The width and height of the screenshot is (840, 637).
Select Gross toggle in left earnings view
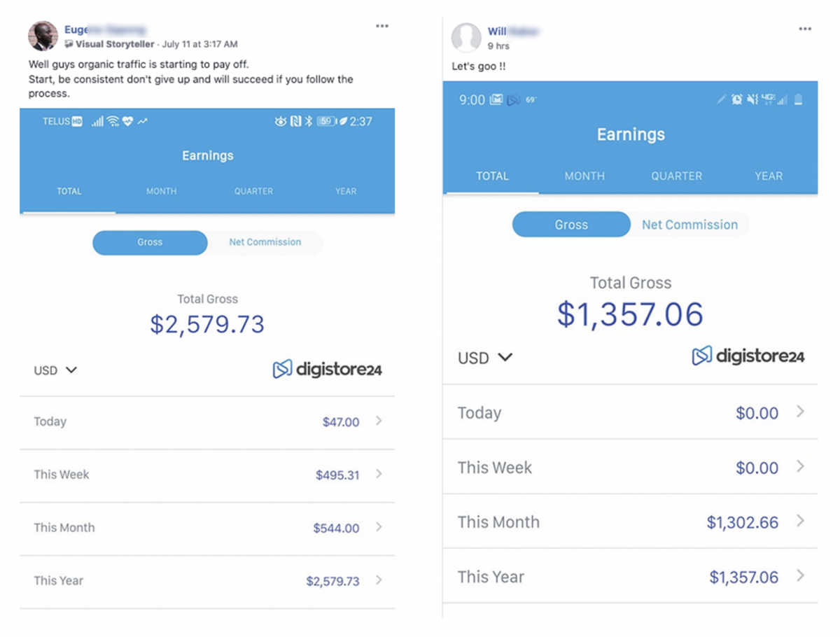(x=150, y=242)
